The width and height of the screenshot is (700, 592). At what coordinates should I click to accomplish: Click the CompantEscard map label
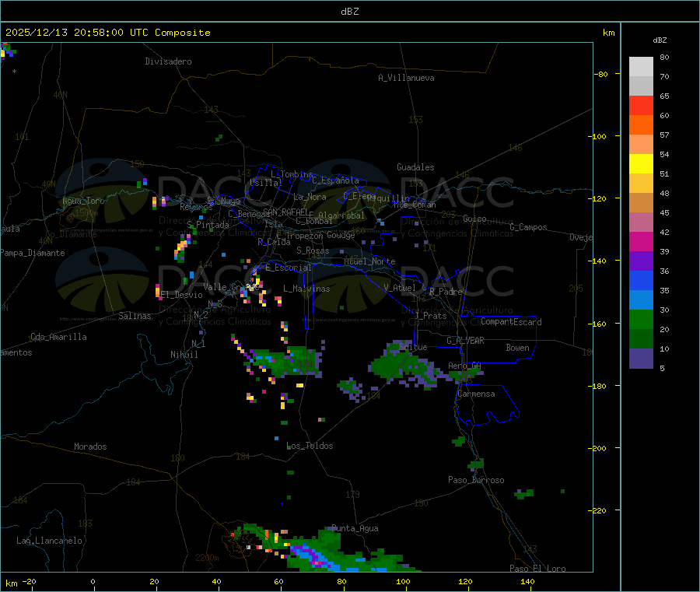pos(512,322)
